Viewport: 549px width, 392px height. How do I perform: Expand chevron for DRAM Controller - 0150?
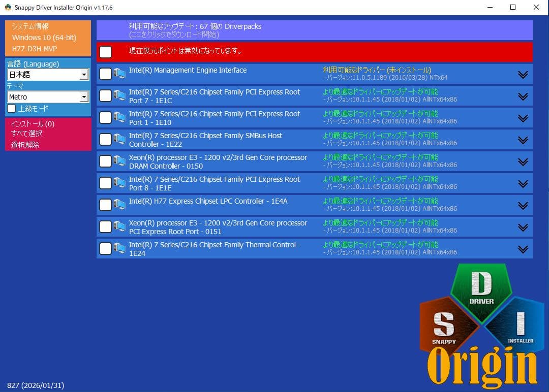pos(523,162)
